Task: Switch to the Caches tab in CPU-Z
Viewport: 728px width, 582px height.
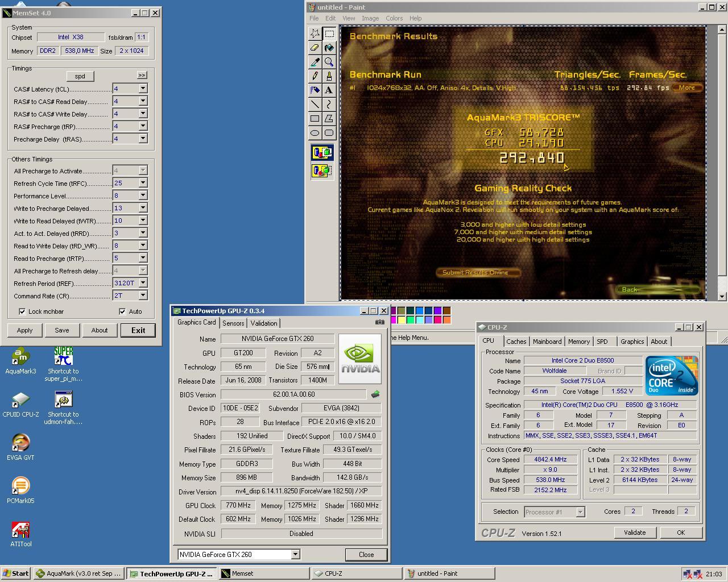Action: click(x=516, y=342)
